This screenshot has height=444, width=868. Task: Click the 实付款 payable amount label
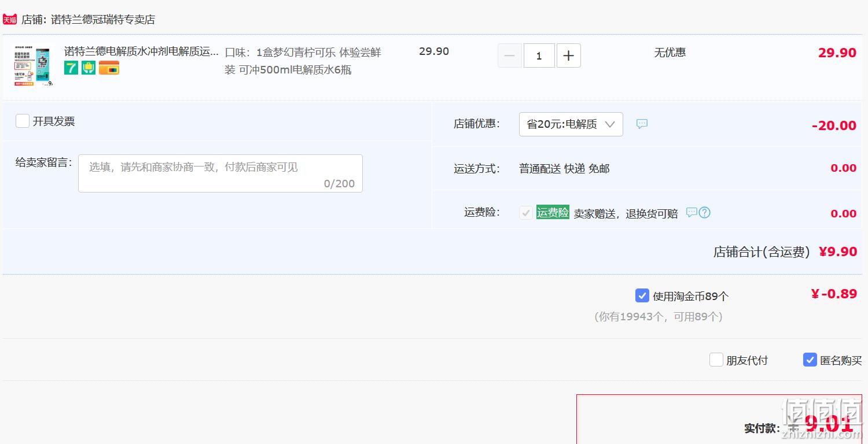[x=762, y=428]
